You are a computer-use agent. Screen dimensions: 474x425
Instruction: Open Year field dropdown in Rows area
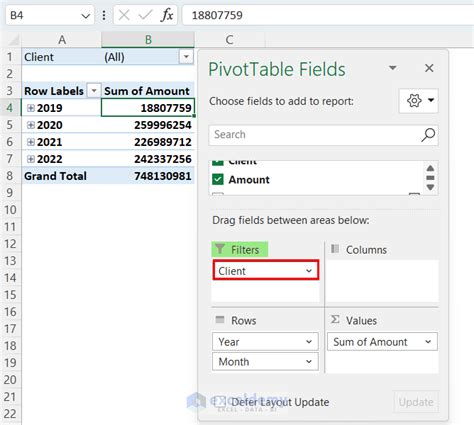click(x=309, y=342)
